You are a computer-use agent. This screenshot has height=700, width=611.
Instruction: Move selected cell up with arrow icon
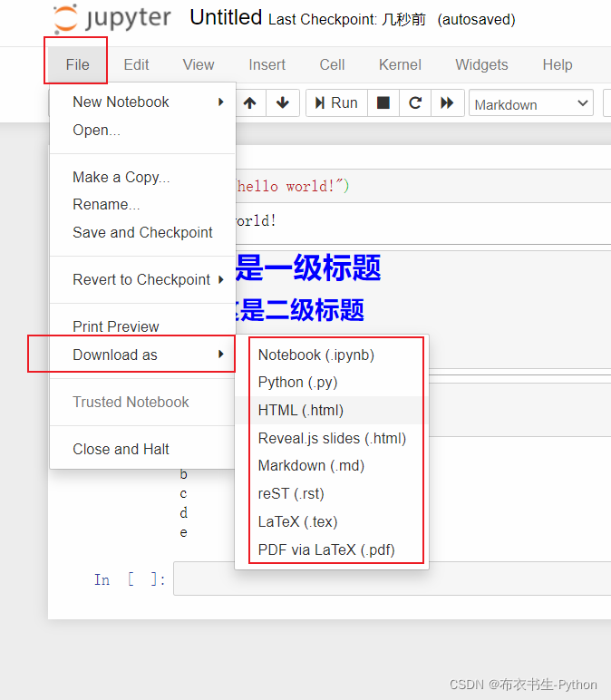coord(250,103)
